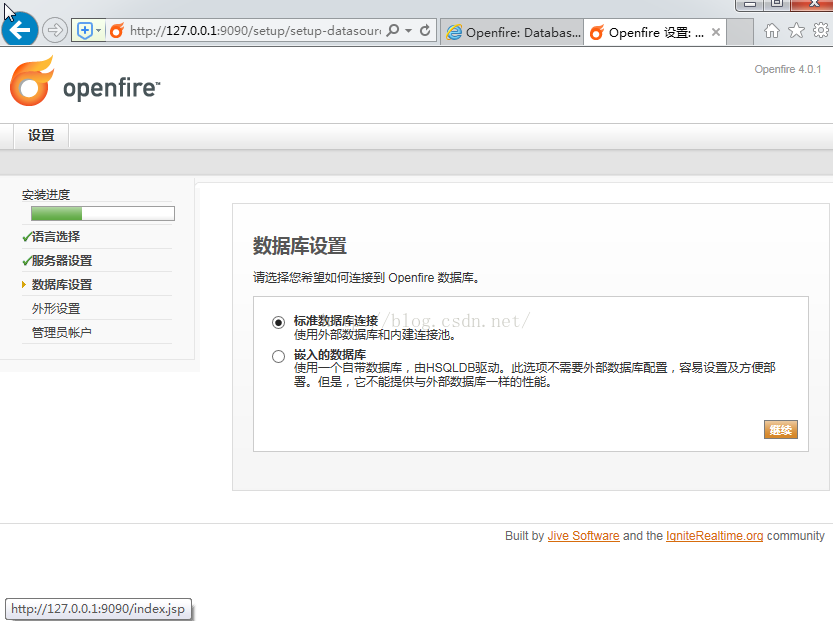Click the openfire wordmark text
This screenshot has height=621, width=833.
click(x=112, y=88)
